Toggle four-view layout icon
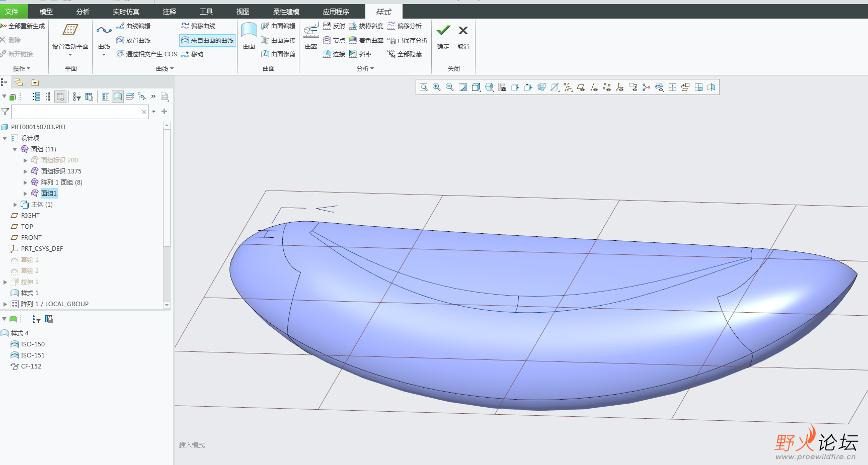868x465 pixels. pos(672,87)
